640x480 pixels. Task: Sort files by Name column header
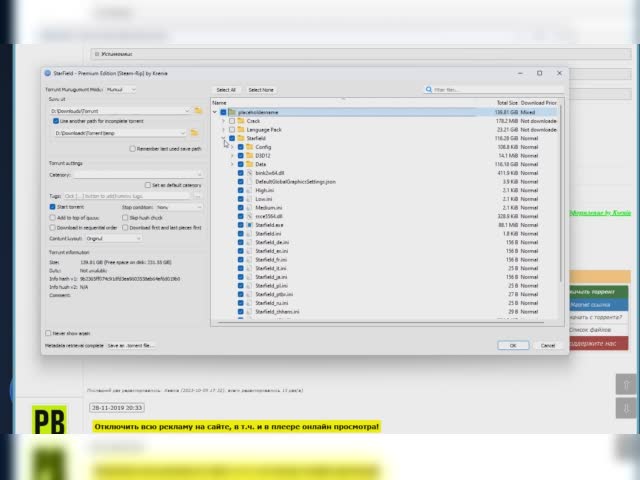[x=219, y=103]
